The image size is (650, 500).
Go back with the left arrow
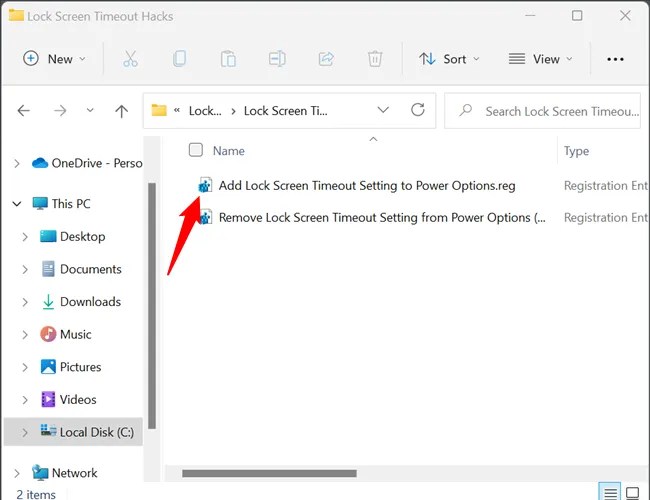click(24, 111)
